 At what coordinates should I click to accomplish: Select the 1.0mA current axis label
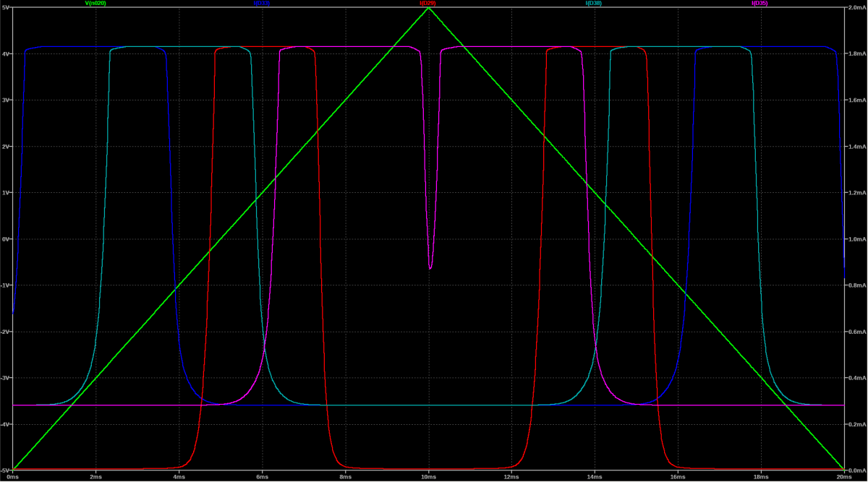(856, 238)
